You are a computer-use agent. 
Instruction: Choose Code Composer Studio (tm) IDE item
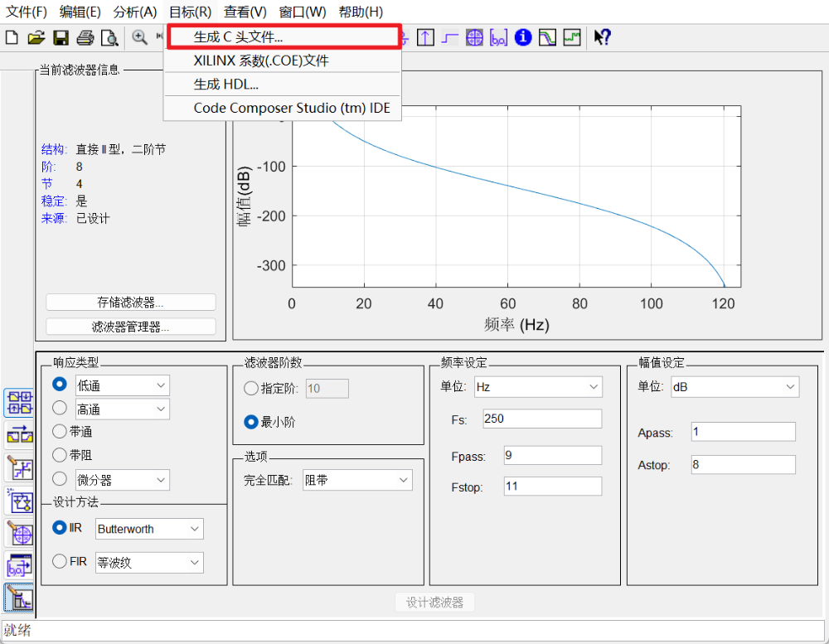(x=283, y=108)
